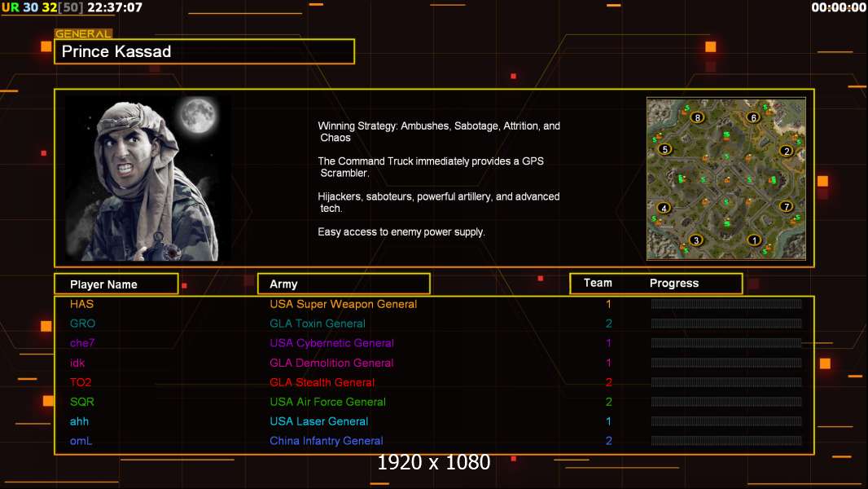This screenshot has height=489, width=868.
Task: Click start position marker 5 on minimap
Action: tap(664, 149)
